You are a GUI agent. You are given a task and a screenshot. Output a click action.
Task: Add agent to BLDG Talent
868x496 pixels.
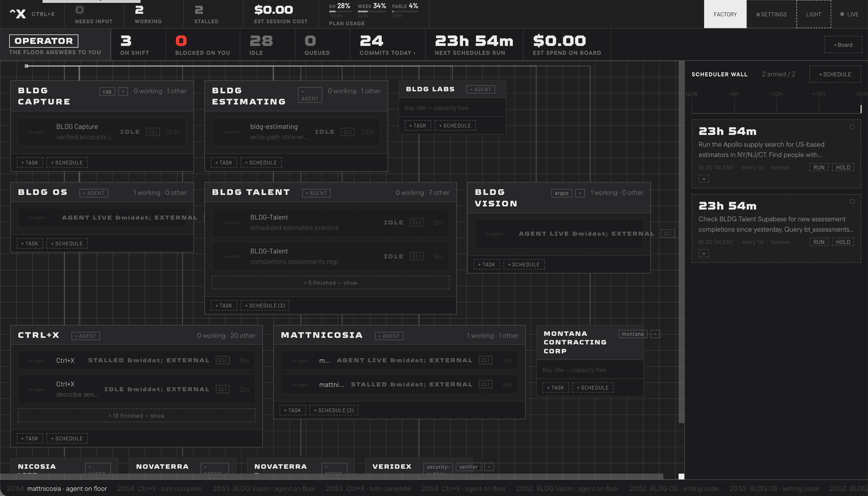click(x=316, y=193)
